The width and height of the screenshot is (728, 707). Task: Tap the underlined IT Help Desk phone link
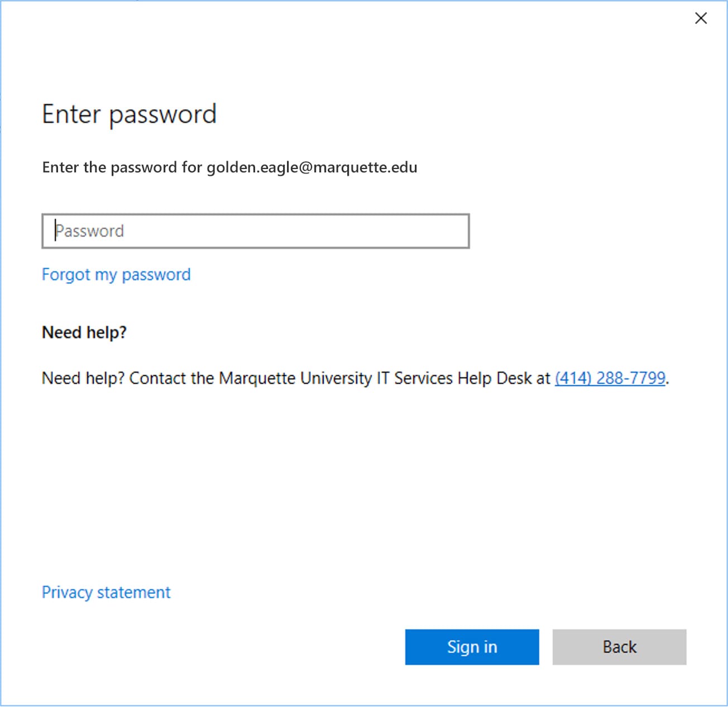click(610, 378)
